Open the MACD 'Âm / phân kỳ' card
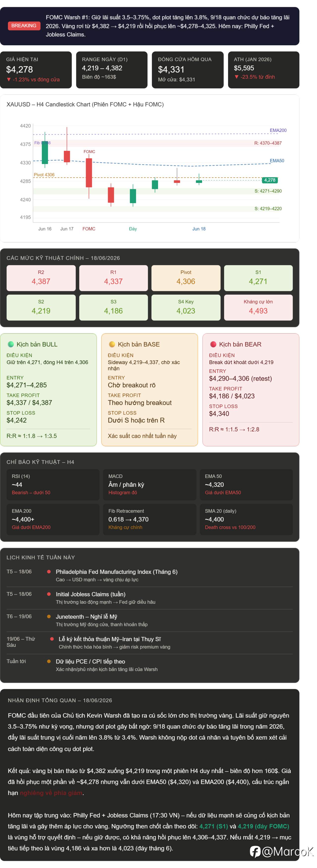317x868 pixels. click(149, 485)
